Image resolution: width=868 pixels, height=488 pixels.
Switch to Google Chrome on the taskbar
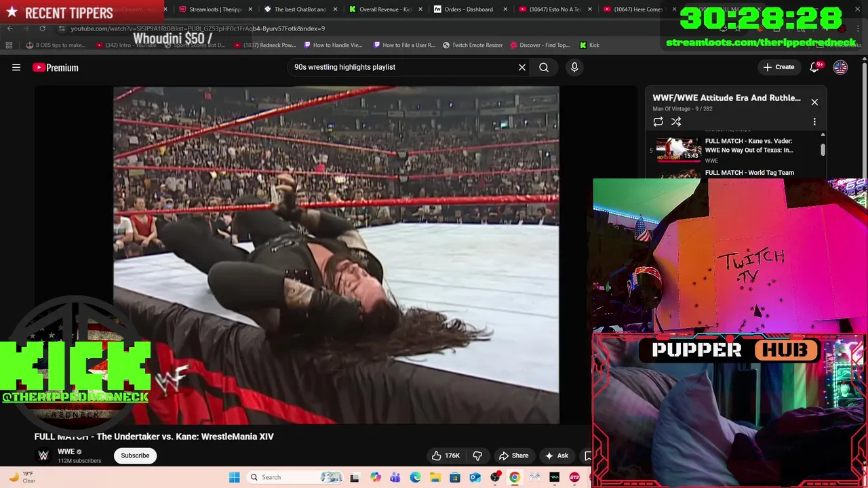pyautogui.click(x=515, y=477)
